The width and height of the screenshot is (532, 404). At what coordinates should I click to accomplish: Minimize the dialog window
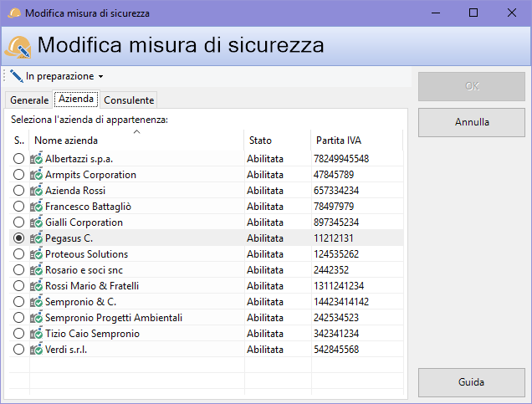436,13
